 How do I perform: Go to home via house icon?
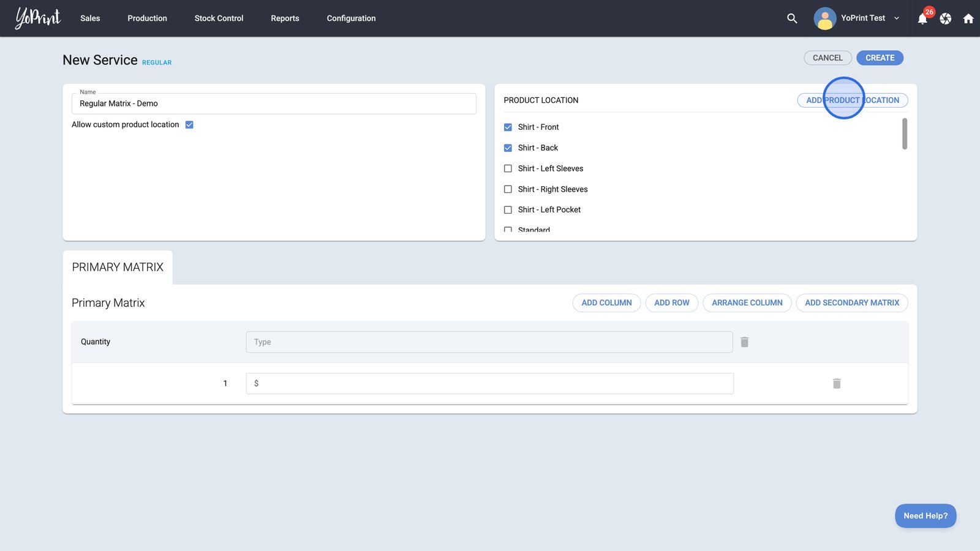tap(968, 19)
